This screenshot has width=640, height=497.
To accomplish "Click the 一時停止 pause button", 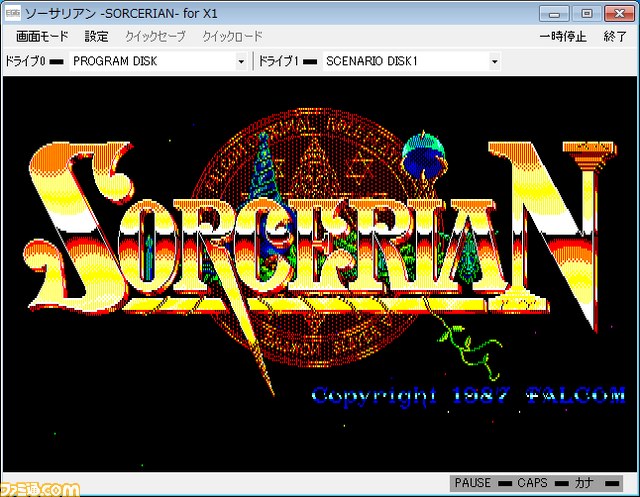I will [563, 37].
